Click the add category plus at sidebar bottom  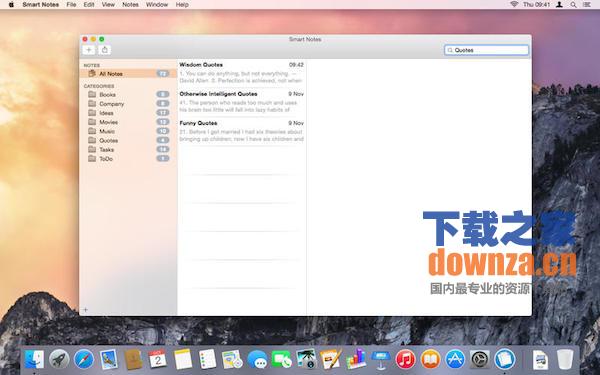pyautogui.click(x=85, y=310)
